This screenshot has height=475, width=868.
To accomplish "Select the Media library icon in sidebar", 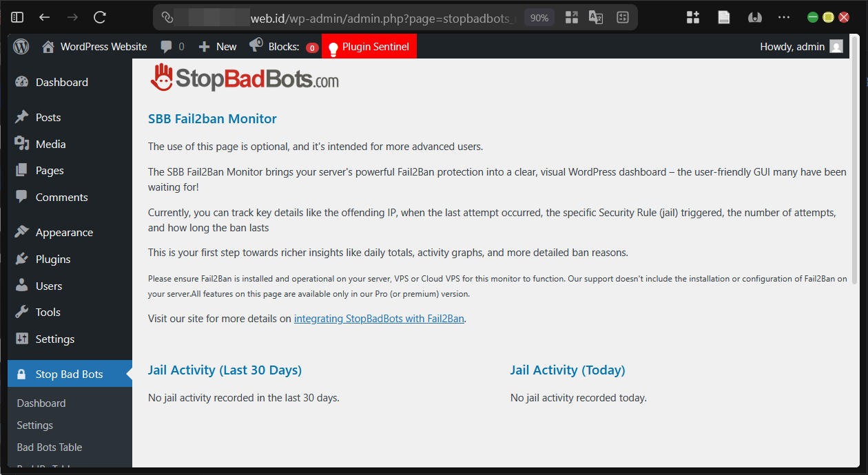I will click(x=21, y=143).
